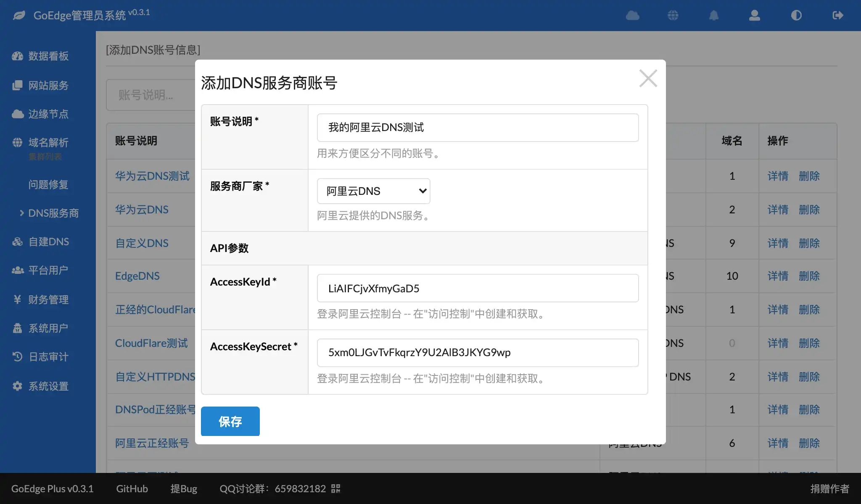Viewport: 861px width, 504px height.
Task: Click the 保存 button
Action: [x=230, y=421]
